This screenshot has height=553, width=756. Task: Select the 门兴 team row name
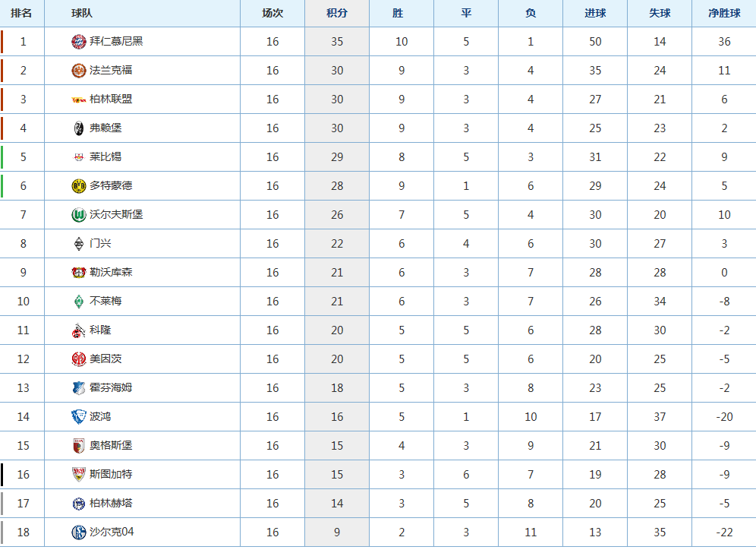coord(100,243)
